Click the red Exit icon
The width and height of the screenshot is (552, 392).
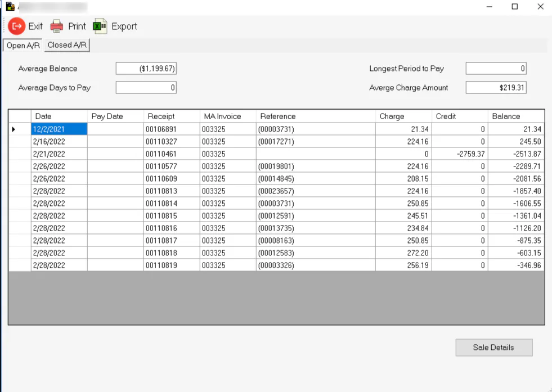point(16,26)
